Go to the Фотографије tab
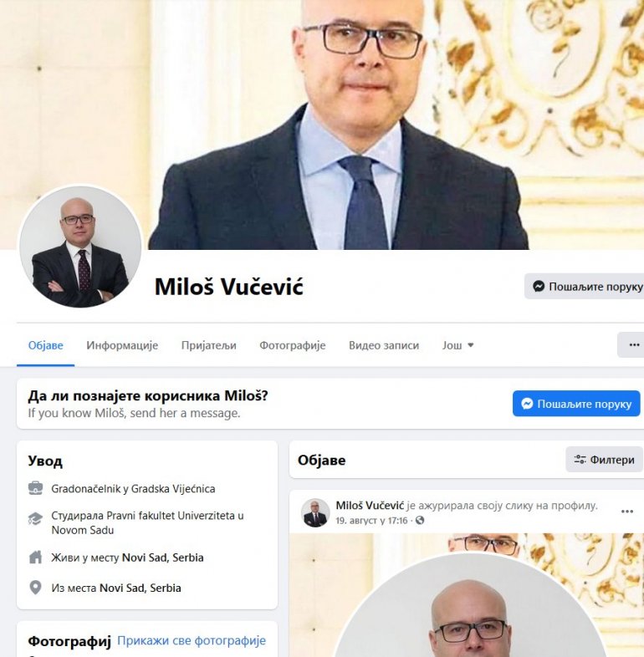 tap(292, 345)
